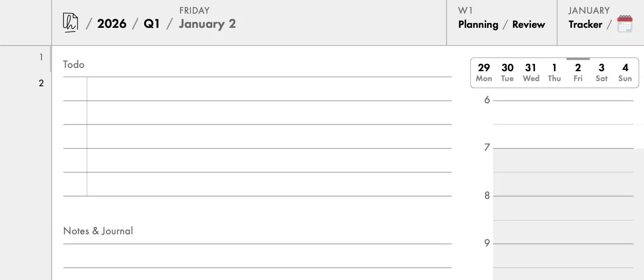Open the weekly Review page
This screenshot has width=644, height=280.
pos(528,25)
